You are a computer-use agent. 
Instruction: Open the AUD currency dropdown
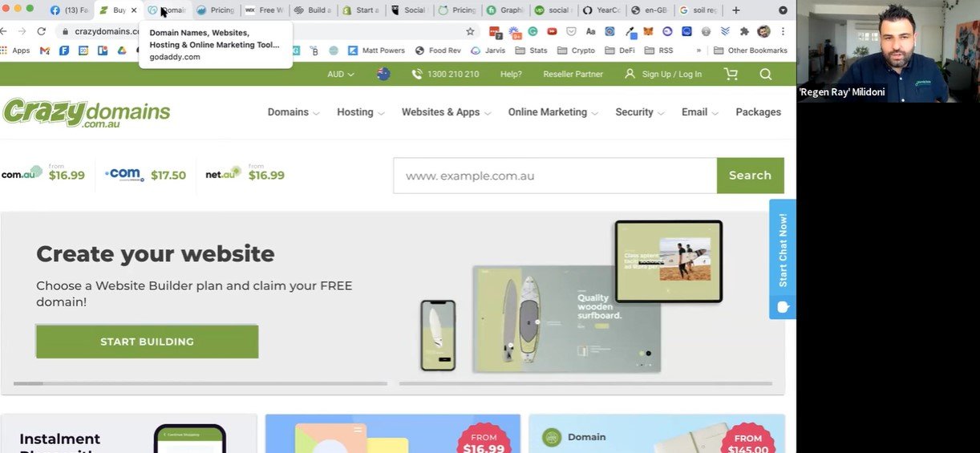point(341,74)
